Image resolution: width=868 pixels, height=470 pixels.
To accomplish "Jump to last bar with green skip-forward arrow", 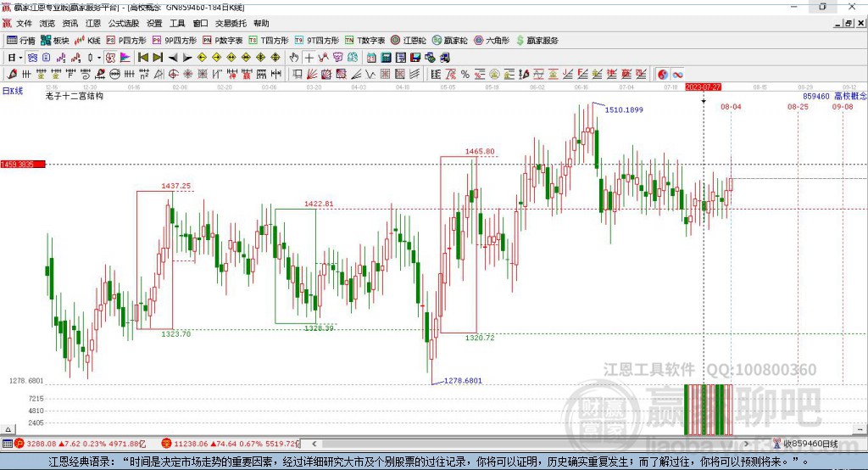I will tap(158, 58).
